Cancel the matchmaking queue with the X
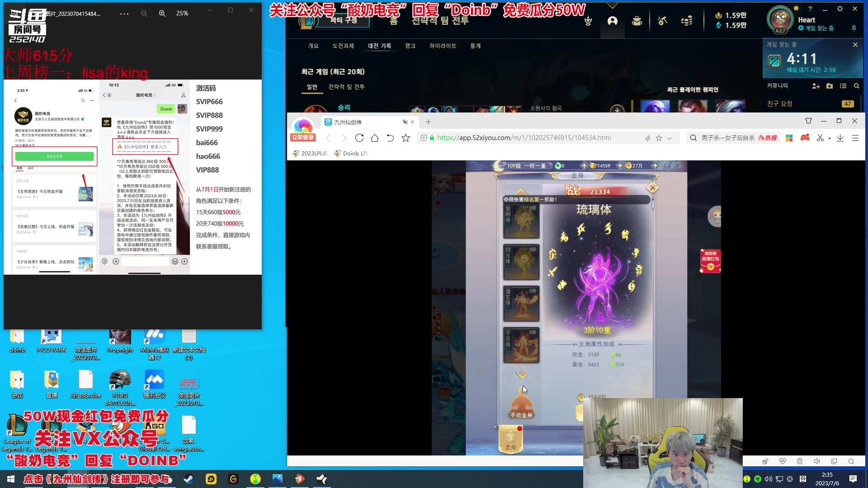 tap(855, 45)
